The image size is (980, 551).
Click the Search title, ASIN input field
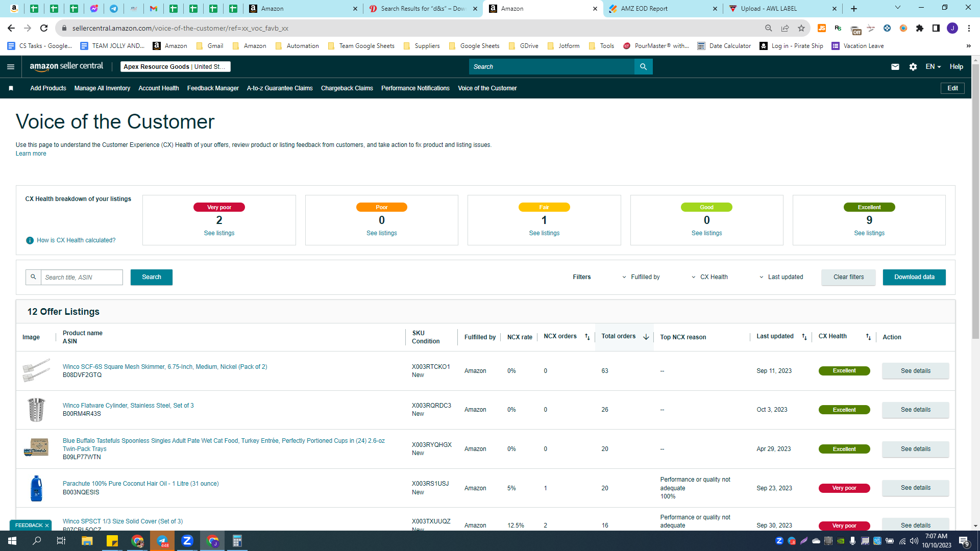pos(82,277)
